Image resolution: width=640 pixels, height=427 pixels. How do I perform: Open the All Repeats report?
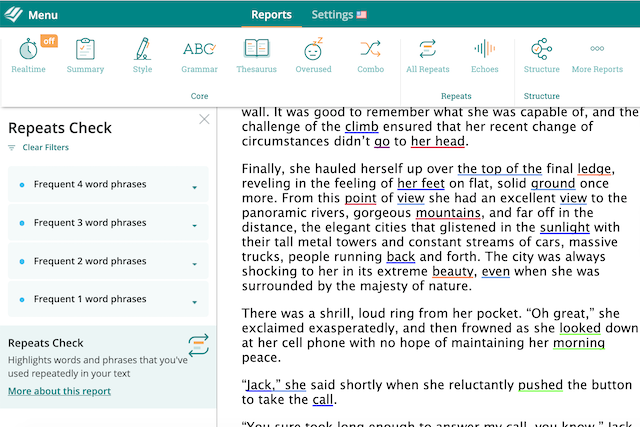[x=428, y=56]
